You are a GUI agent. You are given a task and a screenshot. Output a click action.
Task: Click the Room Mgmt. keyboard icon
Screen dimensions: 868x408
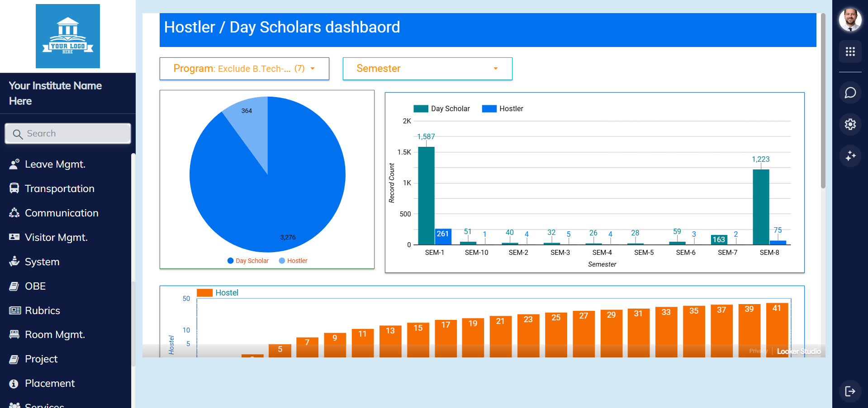tap(14, 334)
